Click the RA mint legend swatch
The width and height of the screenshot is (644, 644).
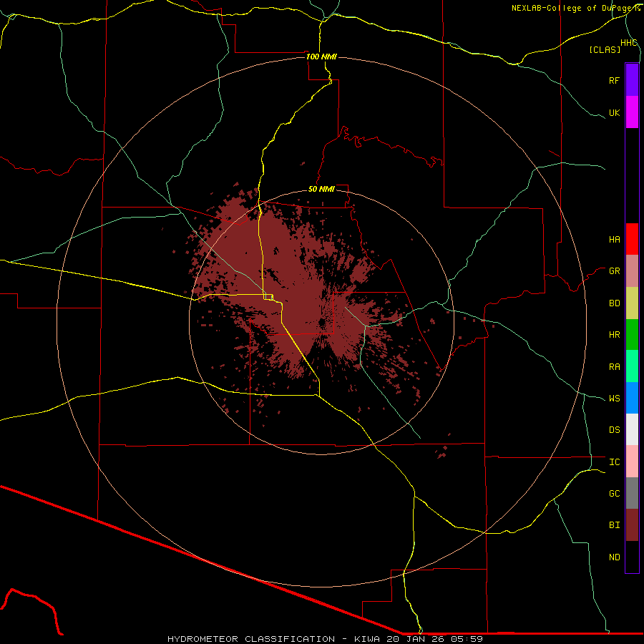point(632,366)
